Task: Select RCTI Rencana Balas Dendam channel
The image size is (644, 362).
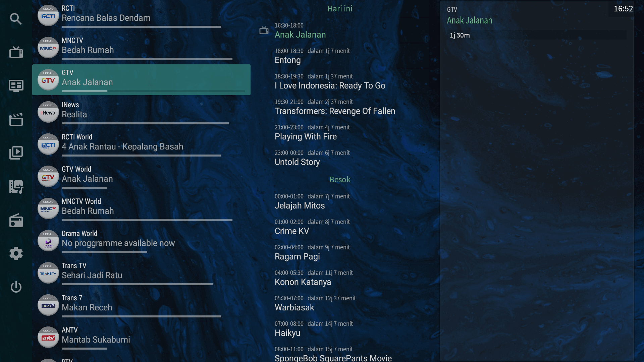Action: point(141,15)
